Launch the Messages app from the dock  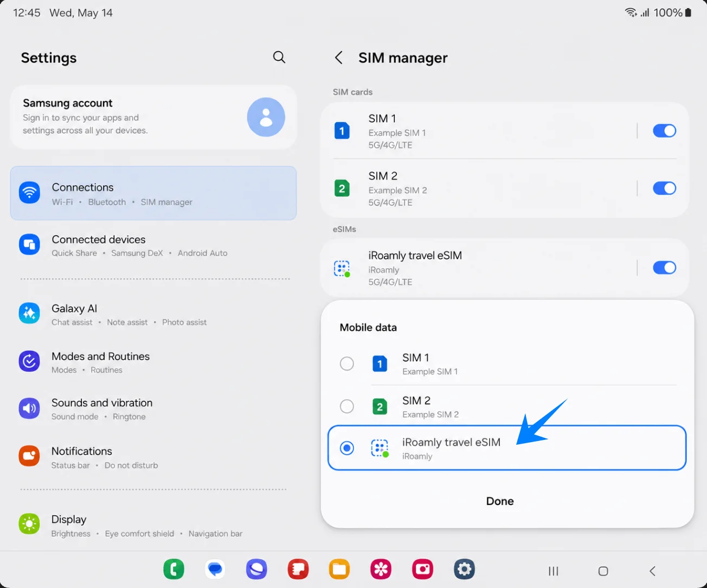coord(215,570)
